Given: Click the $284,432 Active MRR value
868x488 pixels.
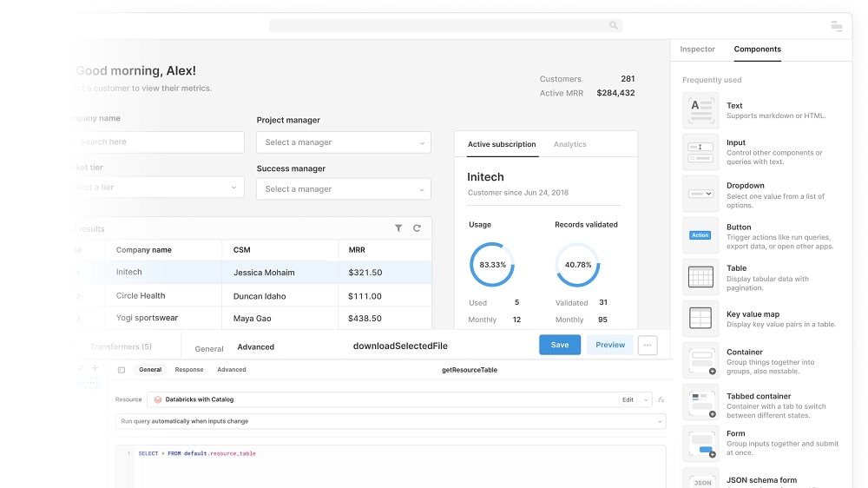Looking at the screenshot, I should pyautogui.click(x=615, y=93).
